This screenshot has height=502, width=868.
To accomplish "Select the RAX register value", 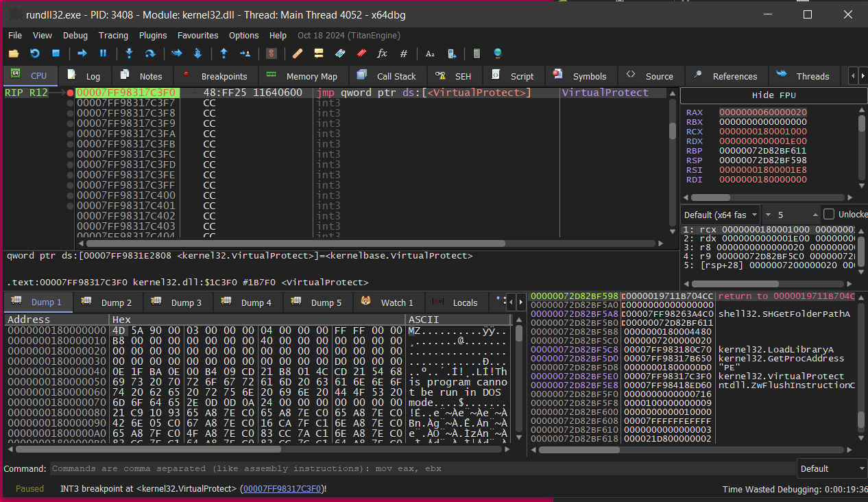I will point(763,112).
